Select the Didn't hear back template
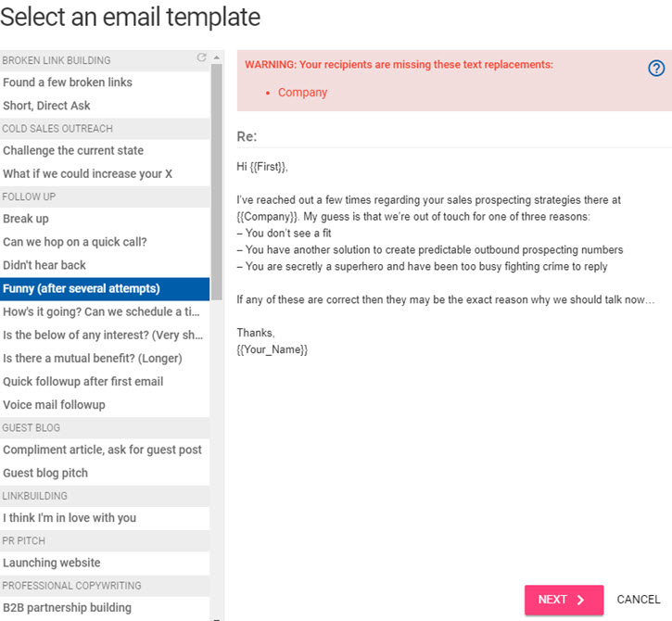 click(x=105, y=265)
